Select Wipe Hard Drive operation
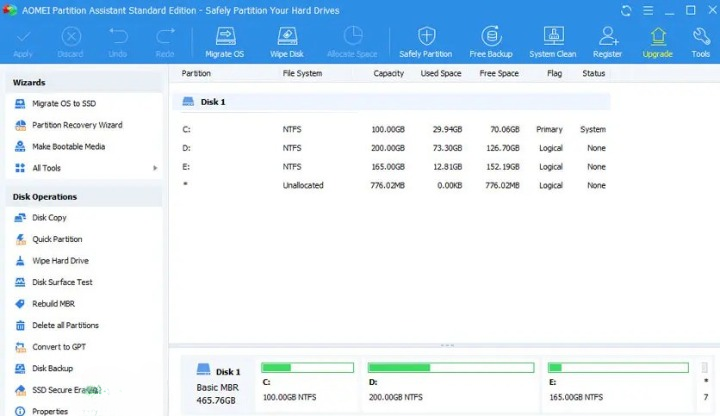Image resolution: width=720 pixels, height=416 pixels. (x=60, y=261)
